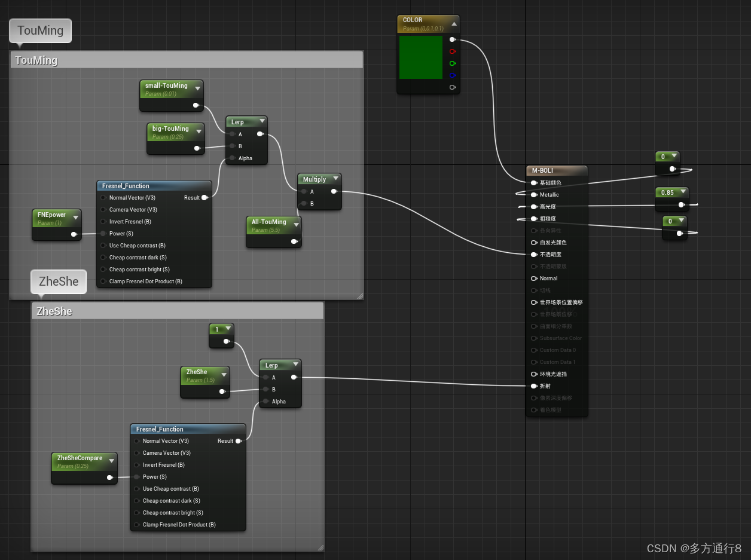Click the output pin of the FNEpower parameter node
This screenshot has width=751, height=560.
point(74,234)
